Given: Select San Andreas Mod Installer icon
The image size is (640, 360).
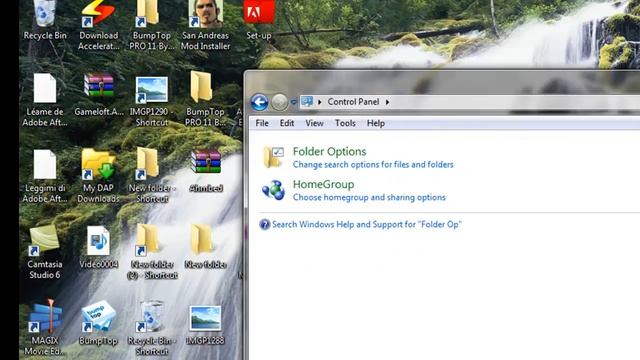Looking at the screenshot, I should point(205,14).
